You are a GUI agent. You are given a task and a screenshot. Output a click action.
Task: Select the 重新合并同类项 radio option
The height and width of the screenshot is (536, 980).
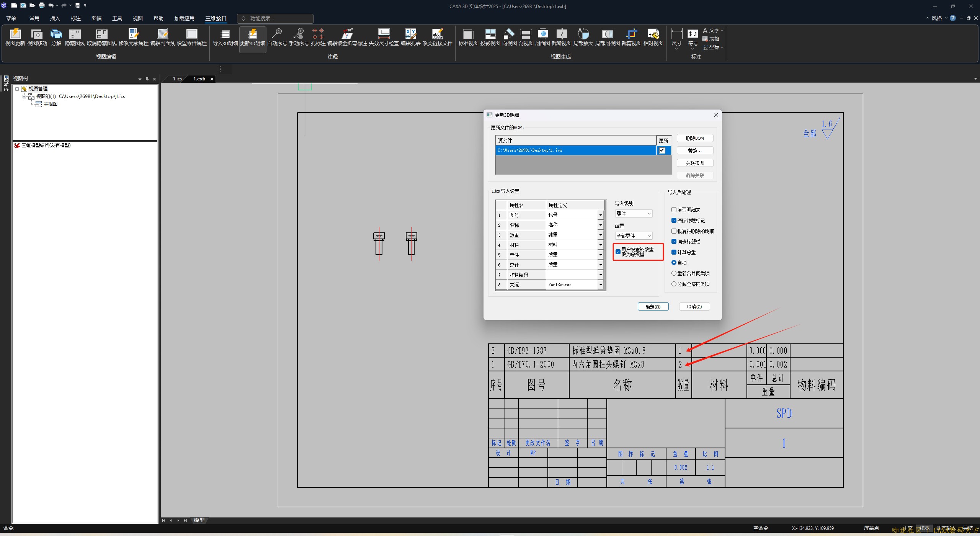pyautogui.click(x=674, y=273)
